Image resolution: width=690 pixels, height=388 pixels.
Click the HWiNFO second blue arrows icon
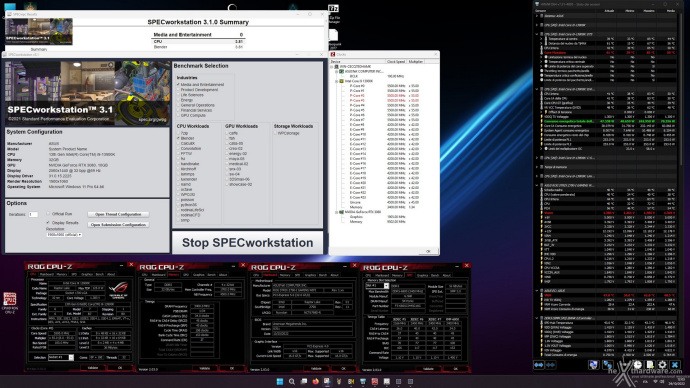point(551,365)
